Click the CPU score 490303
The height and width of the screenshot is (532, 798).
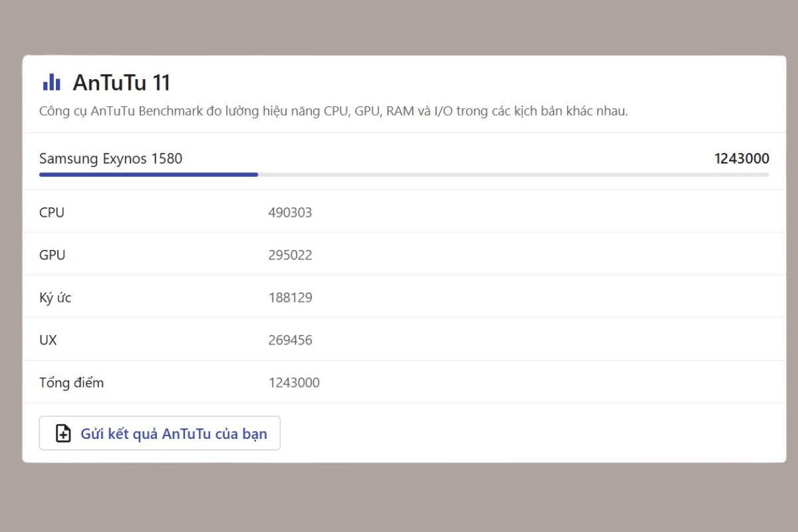pos(291,212)
